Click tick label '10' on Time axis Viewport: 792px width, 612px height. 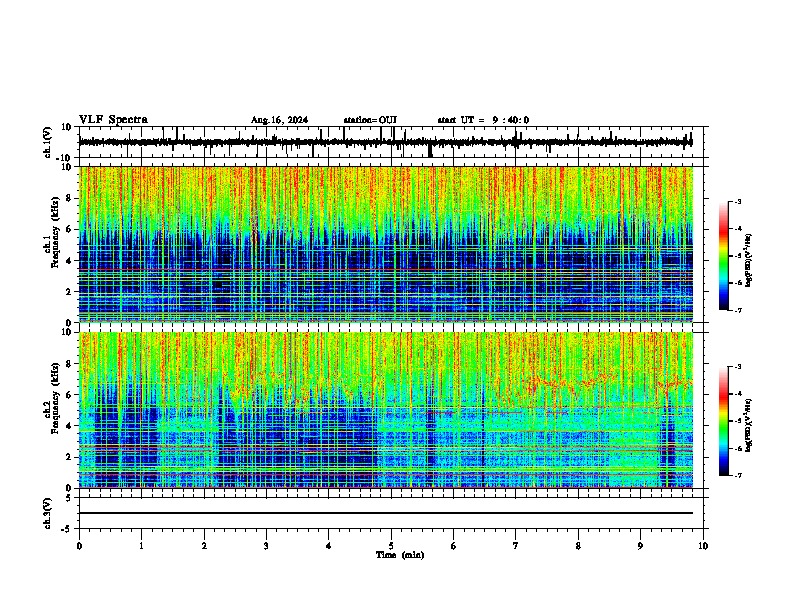click(703, 546)
